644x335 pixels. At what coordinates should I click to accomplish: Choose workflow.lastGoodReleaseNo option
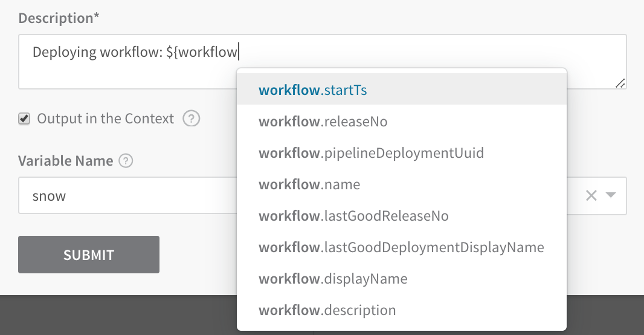pyautogui.click(x=402, y=216)
